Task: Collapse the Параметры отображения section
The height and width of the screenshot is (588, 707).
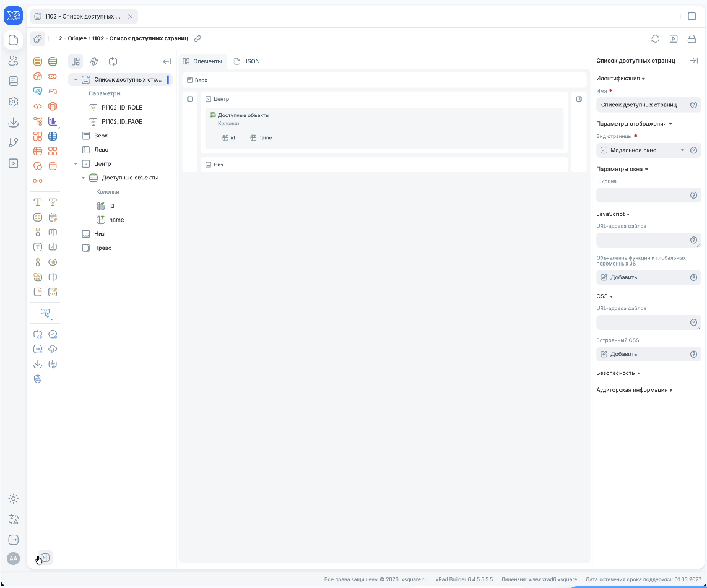Action: pos(634,124)
